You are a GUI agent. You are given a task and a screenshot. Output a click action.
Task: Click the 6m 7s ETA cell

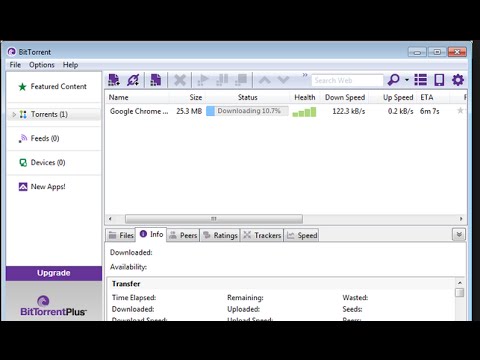point(430,111)
